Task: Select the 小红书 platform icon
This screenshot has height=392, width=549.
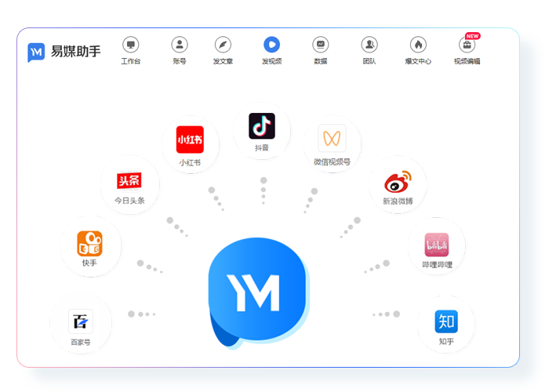Action: [x=190, y=140]
